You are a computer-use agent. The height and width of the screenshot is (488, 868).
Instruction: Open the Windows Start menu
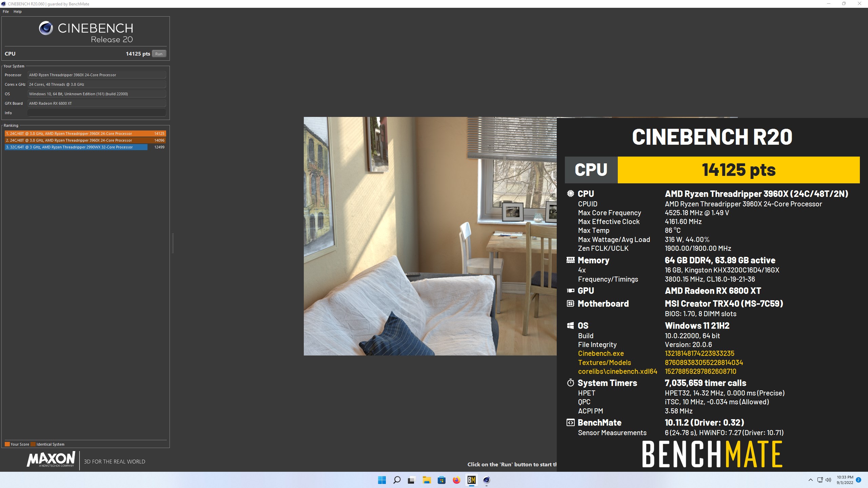click(x=382, y=480)
